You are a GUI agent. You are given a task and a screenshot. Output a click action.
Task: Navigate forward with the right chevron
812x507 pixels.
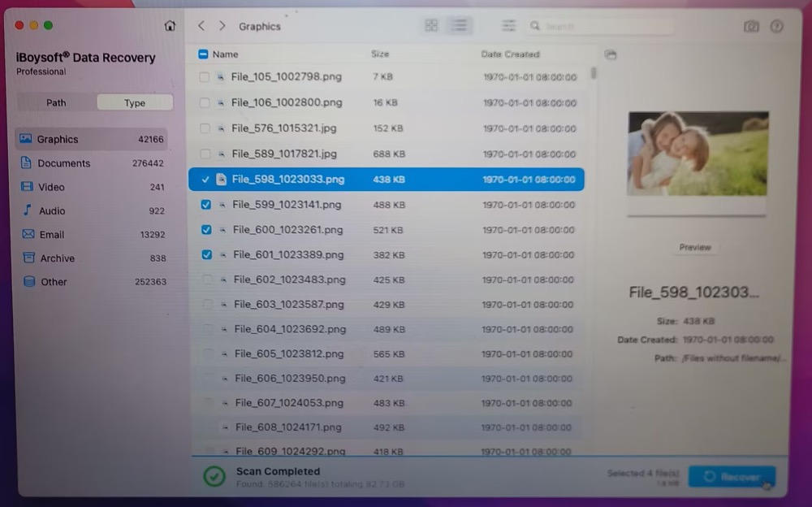click(x=222, y=25)
